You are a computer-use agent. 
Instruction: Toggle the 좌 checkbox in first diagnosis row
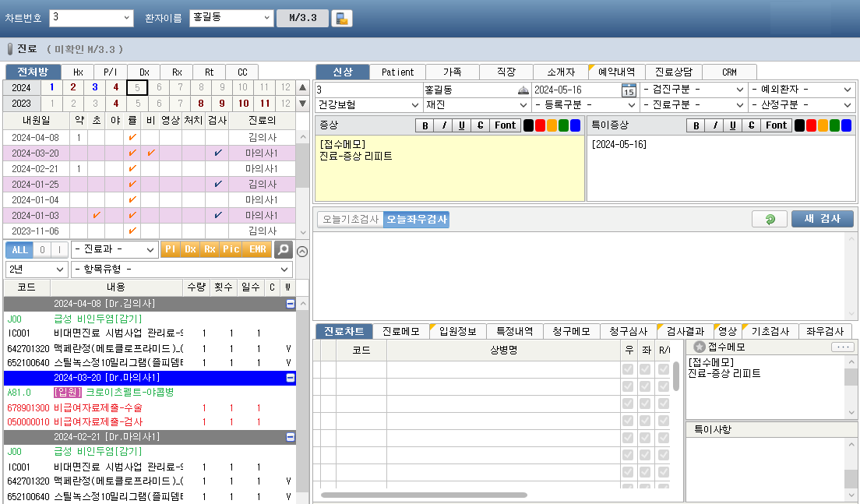point(645,369)
